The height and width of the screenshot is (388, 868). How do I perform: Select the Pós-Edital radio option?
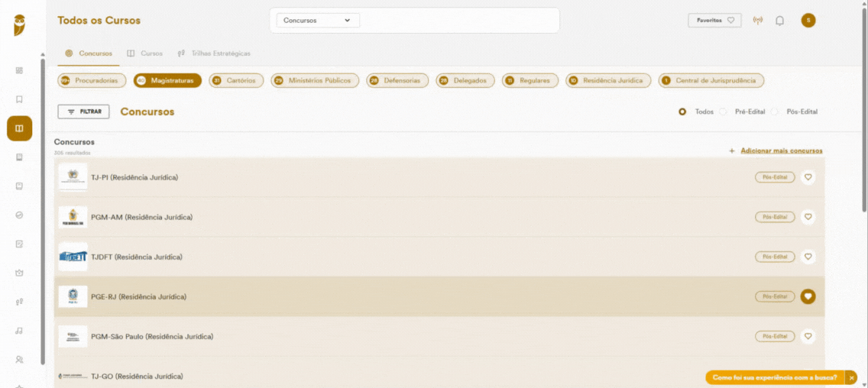(774, 112)
